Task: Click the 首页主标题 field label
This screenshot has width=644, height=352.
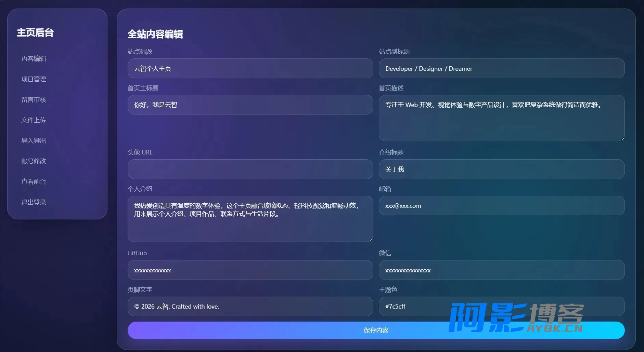Action: tap(143, 88)
